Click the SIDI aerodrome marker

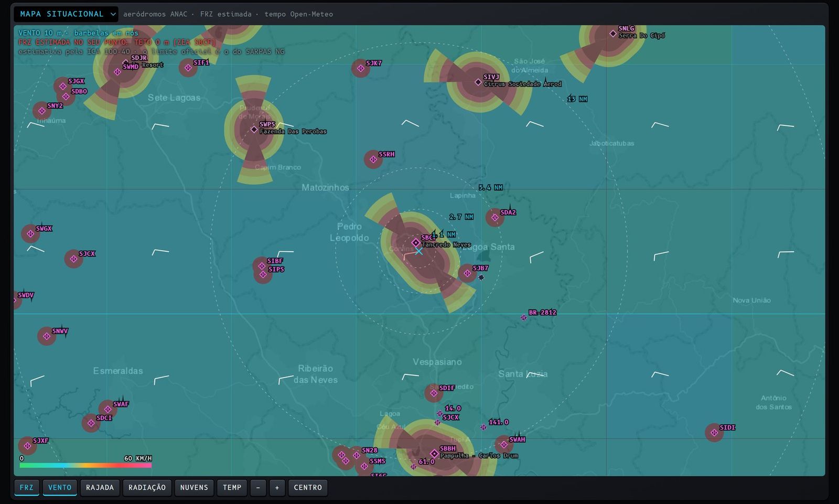[x=714, y=433]
